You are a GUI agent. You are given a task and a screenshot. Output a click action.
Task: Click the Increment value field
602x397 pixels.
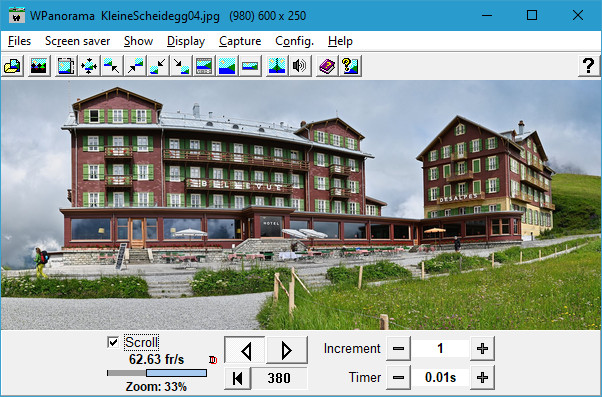point(440,349)
